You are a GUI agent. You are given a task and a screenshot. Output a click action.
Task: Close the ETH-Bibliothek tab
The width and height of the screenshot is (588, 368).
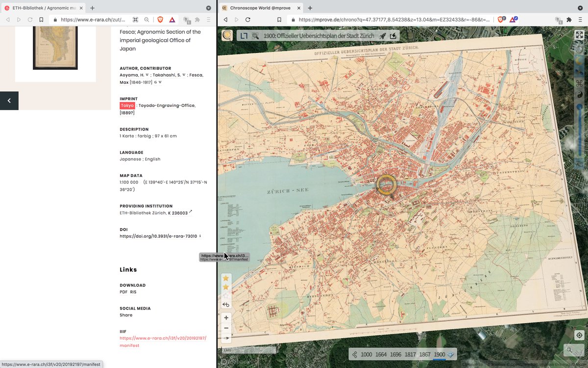[81, 8]
